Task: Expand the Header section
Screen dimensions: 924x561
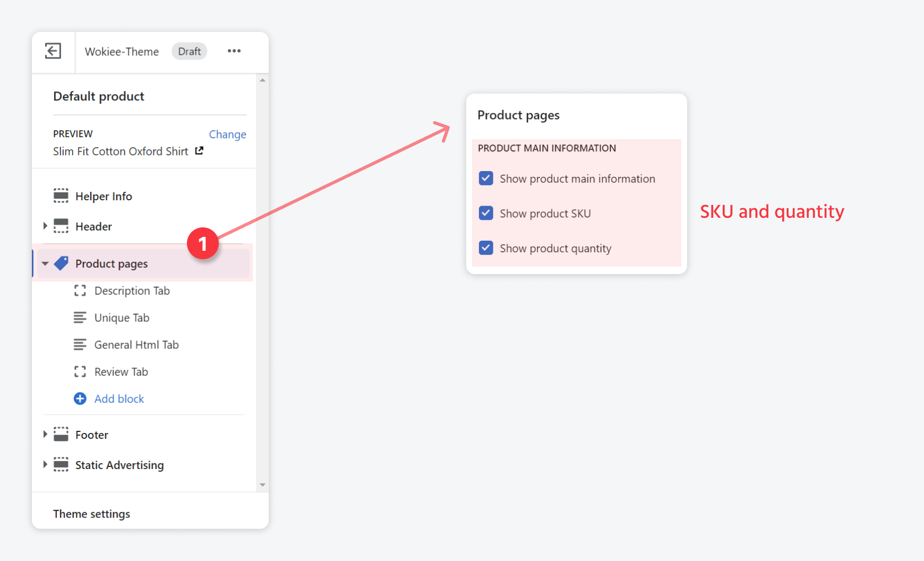Action: [45, 226]
